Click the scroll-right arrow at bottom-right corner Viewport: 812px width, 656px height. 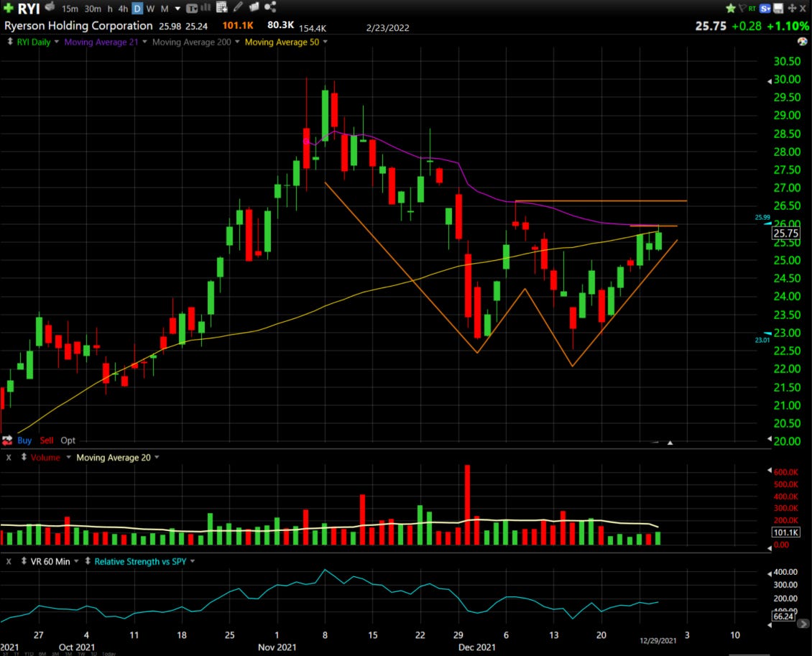803,624
